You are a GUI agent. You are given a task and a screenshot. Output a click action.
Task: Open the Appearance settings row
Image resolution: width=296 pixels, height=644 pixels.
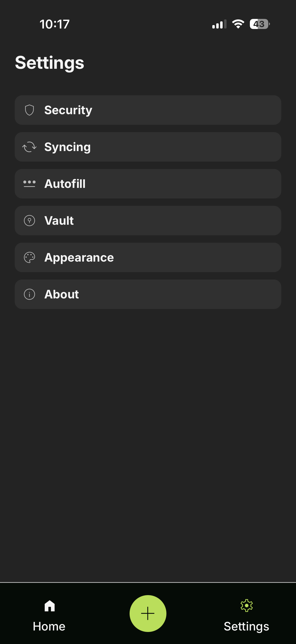pyautogui.click(x=148, y=257)
